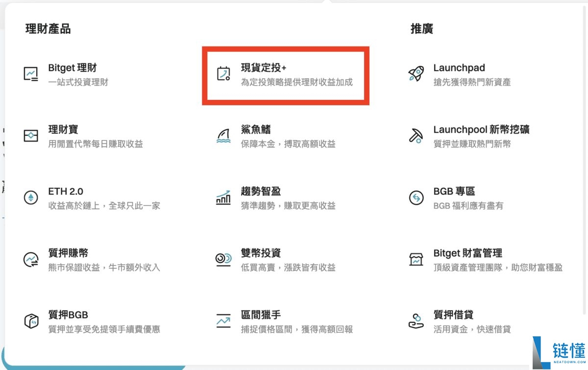
Task: Select the 區間獵手 range icon
Action: point(224,322)
